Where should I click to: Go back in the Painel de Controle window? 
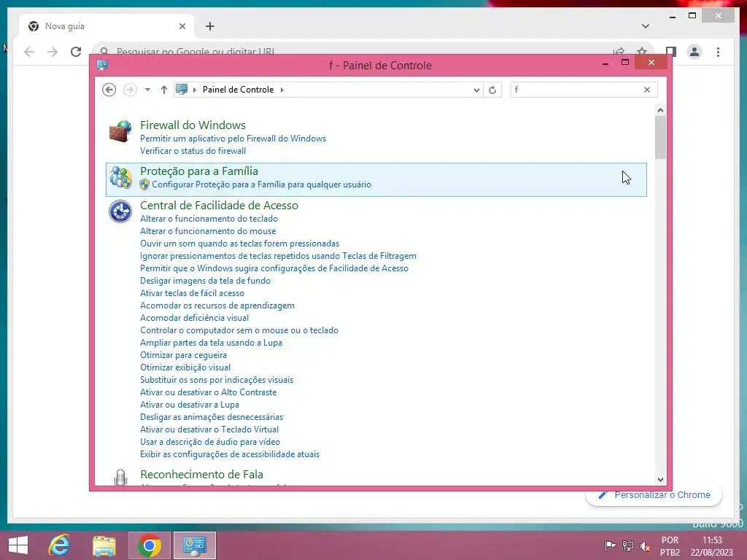tap(109, 90)
